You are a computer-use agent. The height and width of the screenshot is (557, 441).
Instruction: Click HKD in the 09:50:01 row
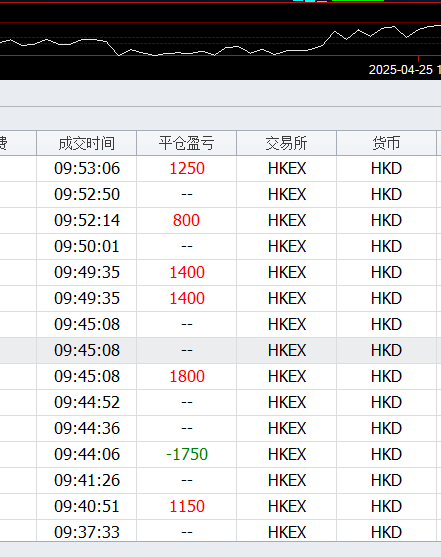386,246
